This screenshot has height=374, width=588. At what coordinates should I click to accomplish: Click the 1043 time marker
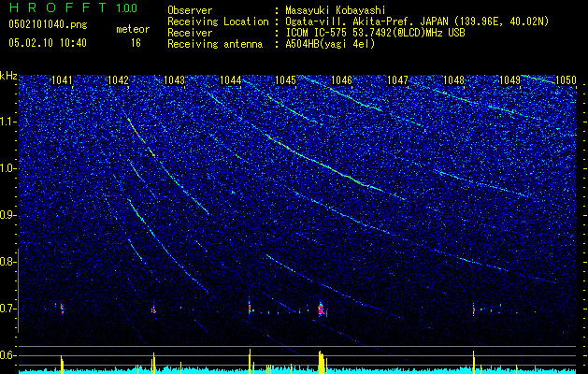[175, 80]
